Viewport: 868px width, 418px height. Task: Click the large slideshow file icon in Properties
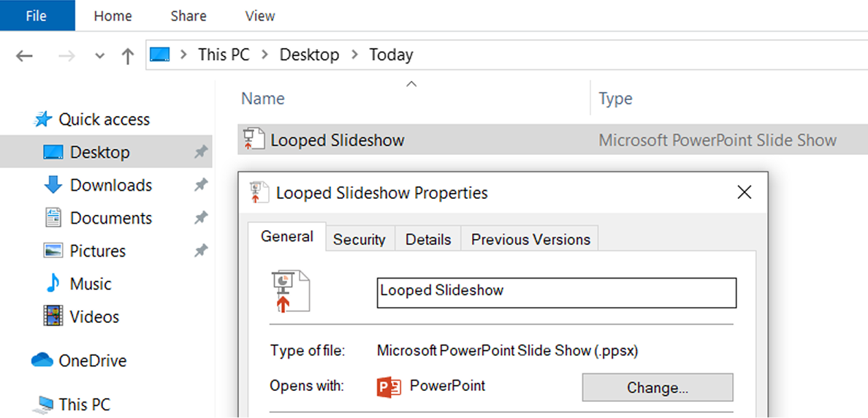(290, 292)
